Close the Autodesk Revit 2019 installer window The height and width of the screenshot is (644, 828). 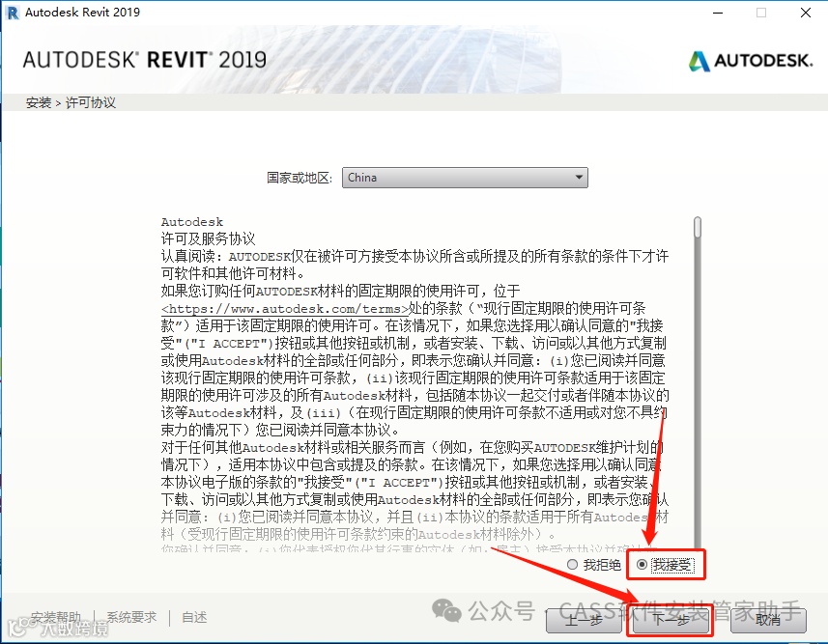(x=805, y=13)
